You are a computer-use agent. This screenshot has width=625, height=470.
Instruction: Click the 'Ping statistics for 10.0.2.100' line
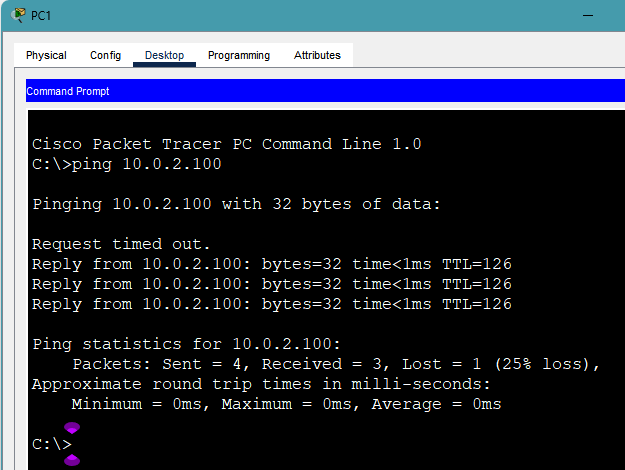click(x=186, y=344)
